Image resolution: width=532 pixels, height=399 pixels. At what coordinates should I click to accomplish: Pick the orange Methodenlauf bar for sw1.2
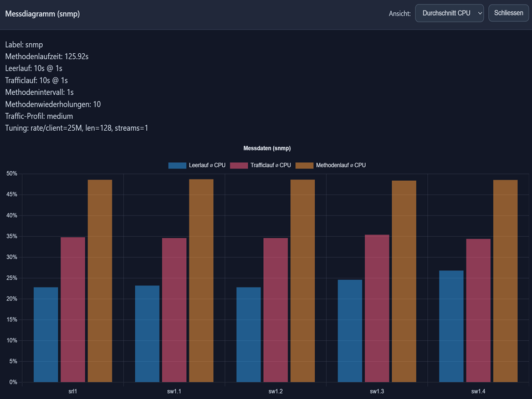[303, 281]
